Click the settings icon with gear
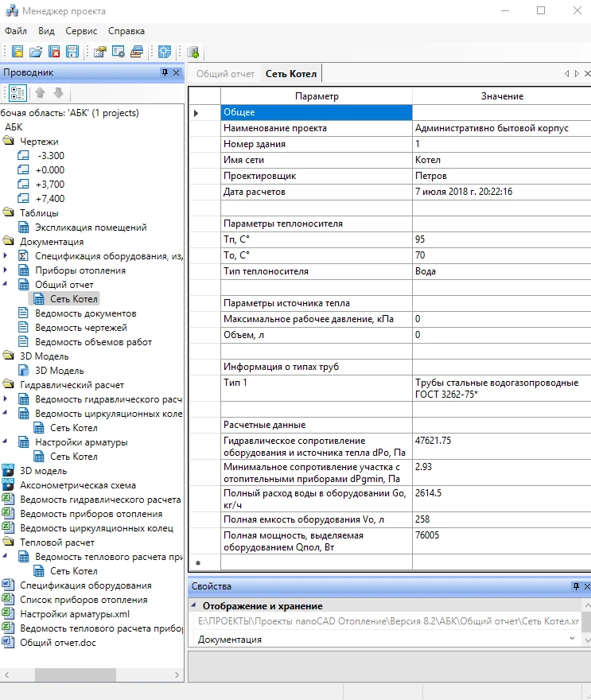591x700 pixels. [118, 52]
